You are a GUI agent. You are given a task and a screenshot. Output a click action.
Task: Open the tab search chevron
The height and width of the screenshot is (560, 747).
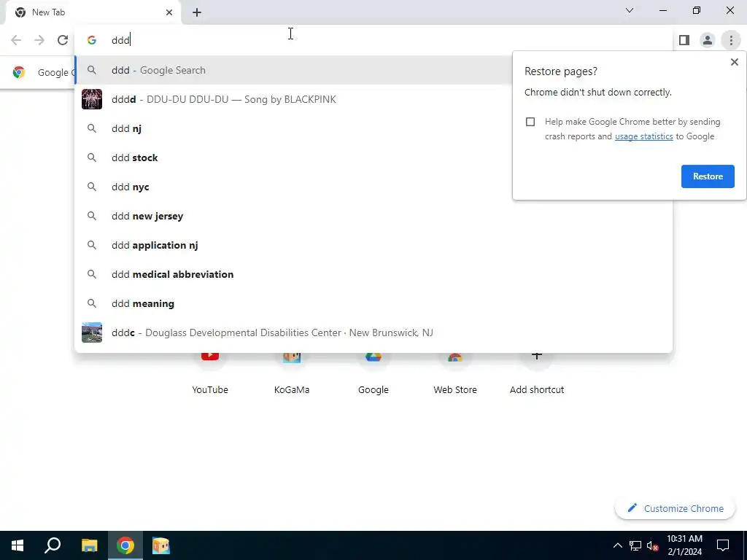[630, 10]
